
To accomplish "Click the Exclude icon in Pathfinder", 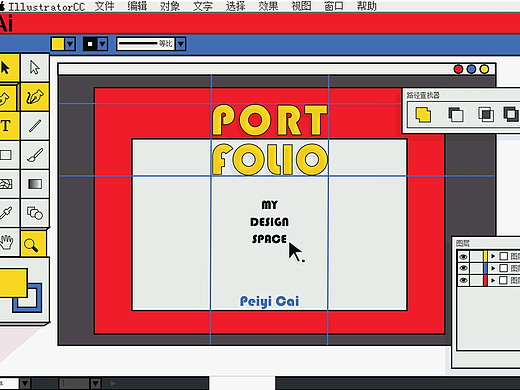I will [511, 114].
